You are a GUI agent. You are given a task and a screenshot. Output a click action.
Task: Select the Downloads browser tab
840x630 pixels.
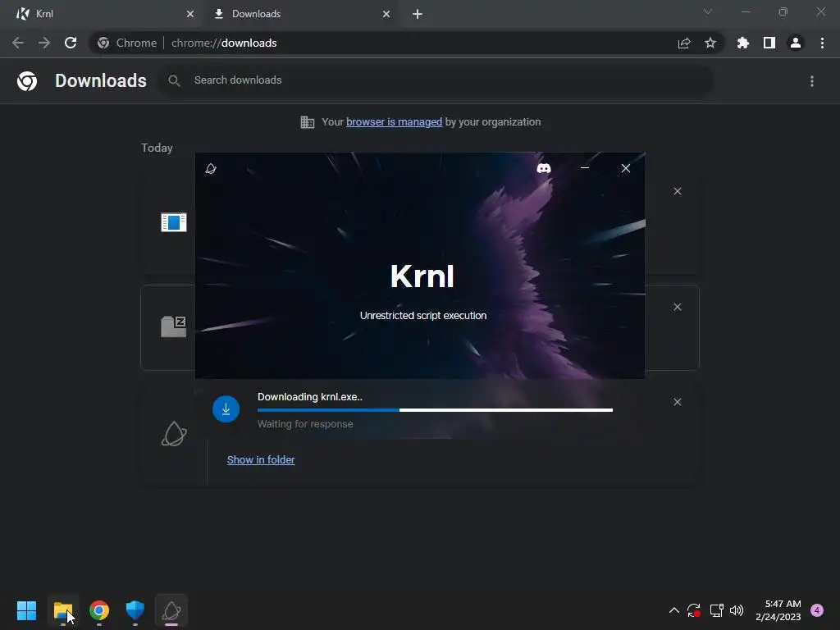click(x=301, y=14)
